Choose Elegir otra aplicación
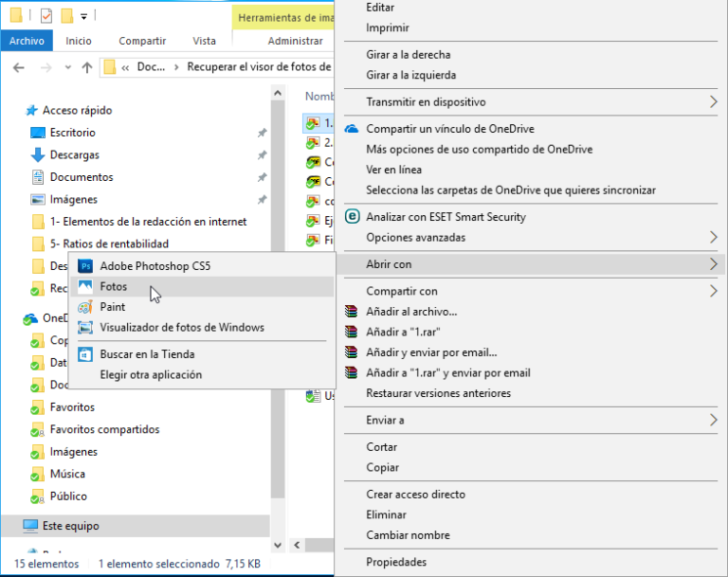Image resolution: width=728 pixels, height=577 pixels. (x=202, y=374)
